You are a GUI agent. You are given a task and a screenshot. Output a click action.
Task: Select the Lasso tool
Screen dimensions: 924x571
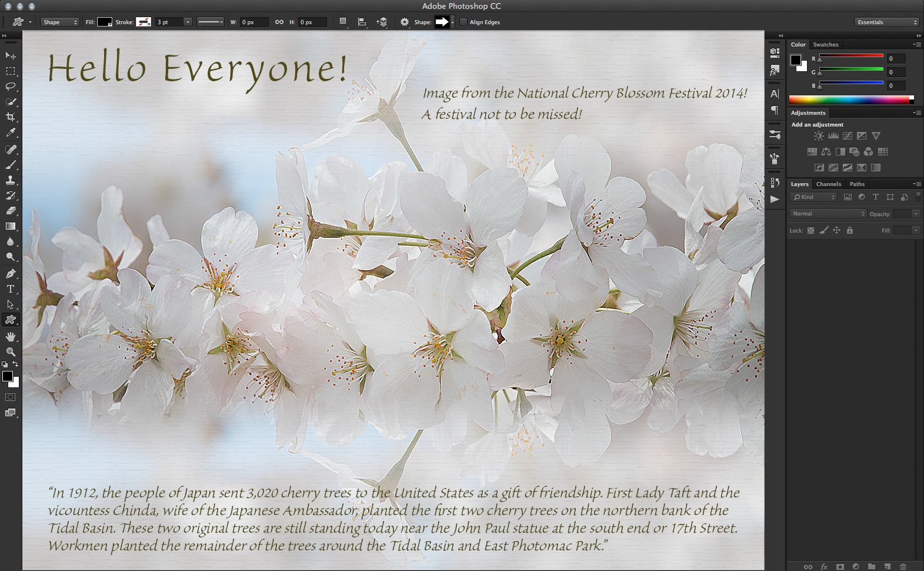click(x=11, y=87)
